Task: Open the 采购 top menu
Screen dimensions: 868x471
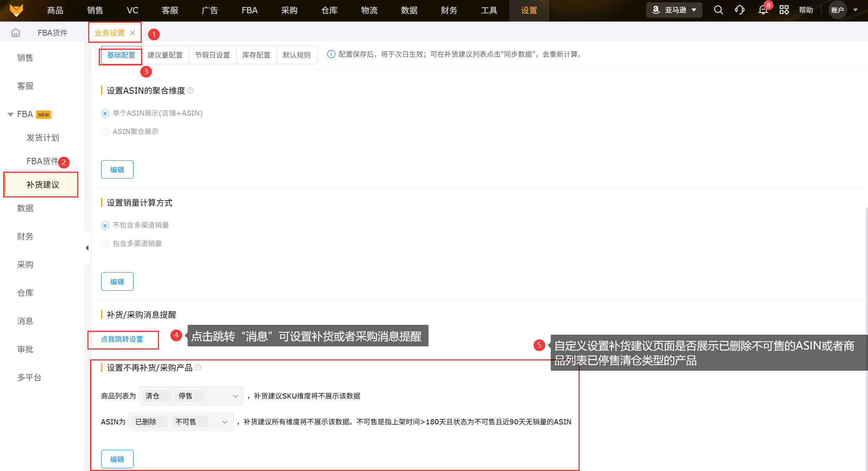Action: point(289,10)
